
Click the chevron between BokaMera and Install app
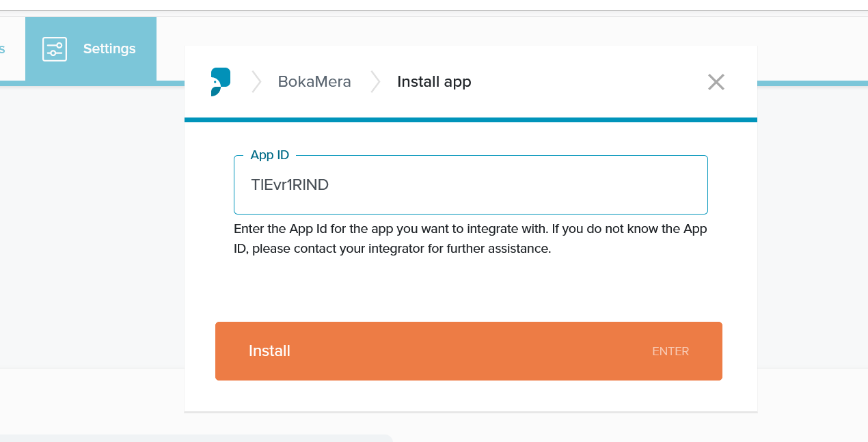pos(375,82)
